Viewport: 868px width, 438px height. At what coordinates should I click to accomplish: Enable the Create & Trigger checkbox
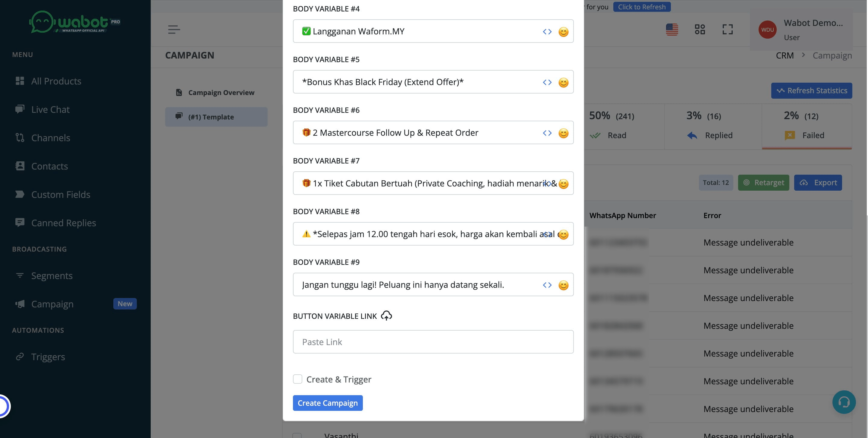pyautogui.click(x=297, y=379)
